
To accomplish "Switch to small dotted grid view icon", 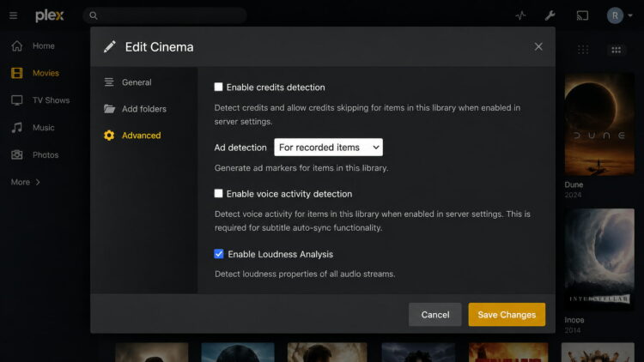I will point(583,50).
